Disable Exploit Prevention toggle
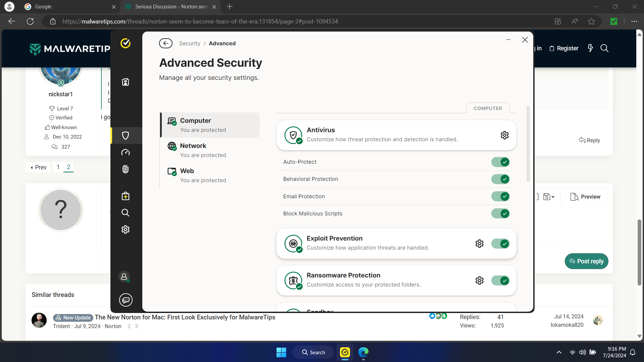This screenshot has width=644, height=362. [x=500, y=244]
